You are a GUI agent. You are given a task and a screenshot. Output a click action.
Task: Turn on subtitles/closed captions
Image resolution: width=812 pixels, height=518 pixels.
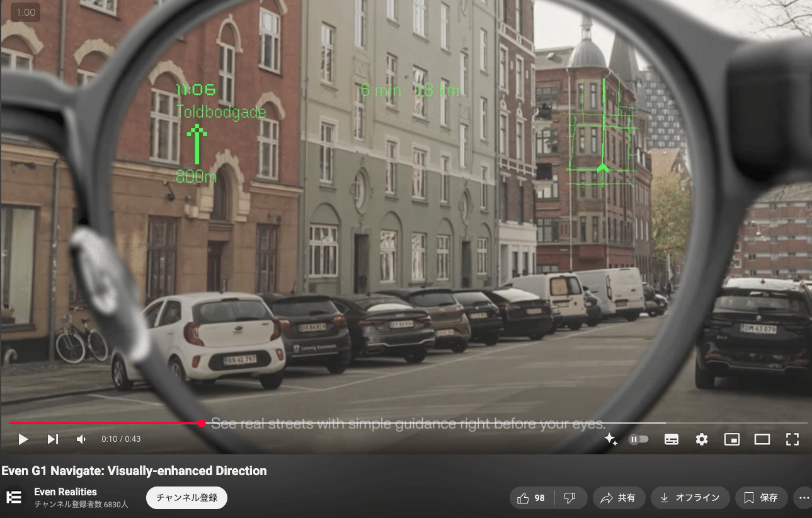672,439
